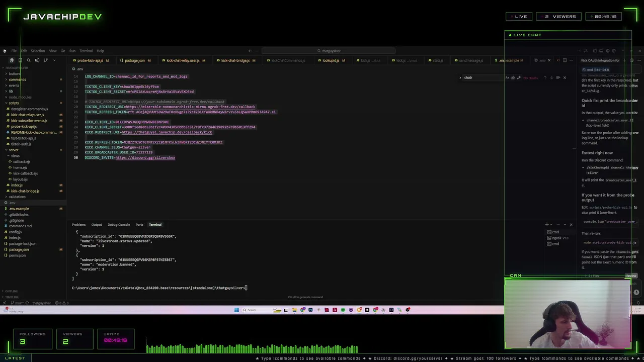Open the Problems panel tab
The image size is (644, 362).
click(78, 225)
